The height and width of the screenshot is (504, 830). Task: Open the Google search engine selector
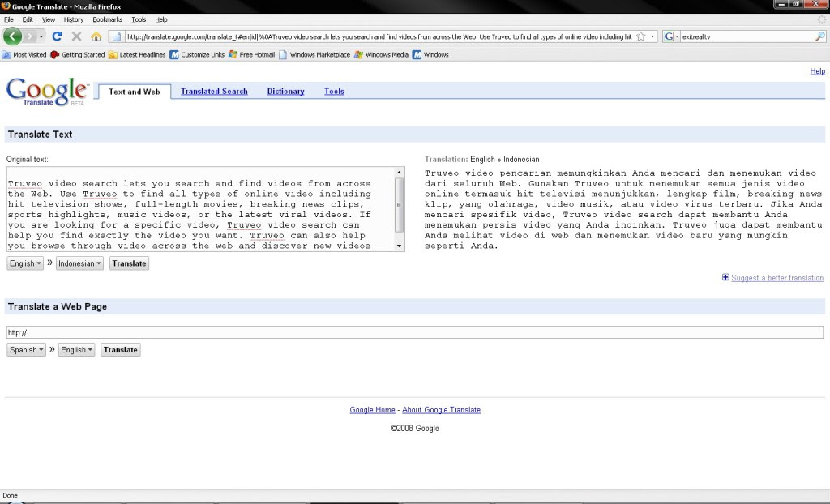click(x=671, y=36)
